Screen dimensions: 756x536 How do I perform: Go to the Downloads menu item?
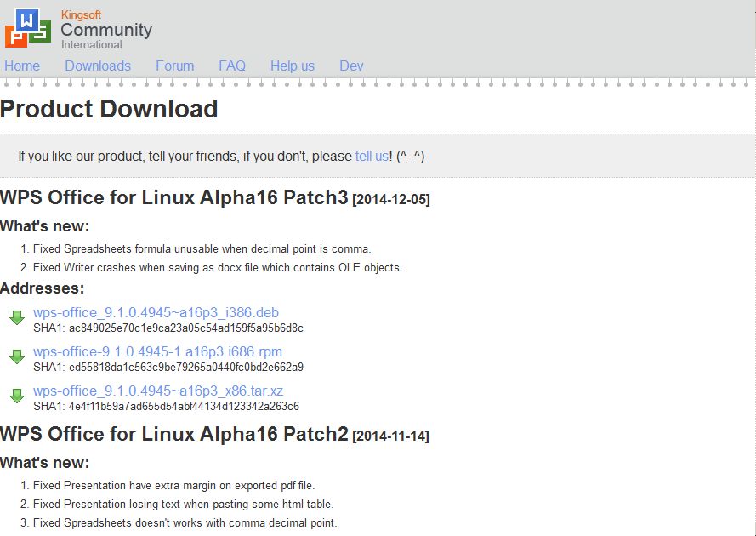pyautogui.click(x=98, y=66)
